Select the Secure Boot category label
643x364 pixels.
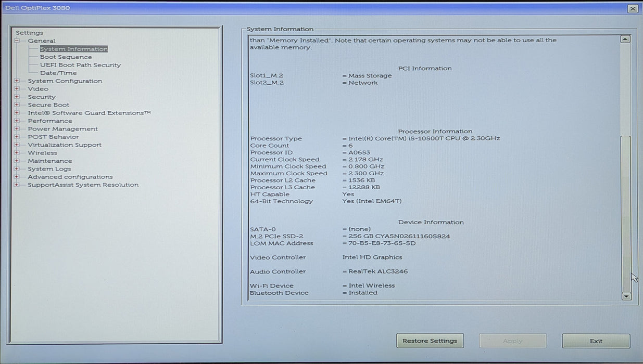48,105
